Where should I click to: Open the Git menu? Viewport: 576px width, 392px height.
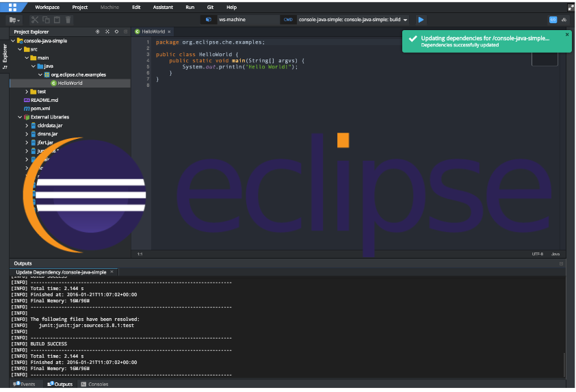point(210,7)
